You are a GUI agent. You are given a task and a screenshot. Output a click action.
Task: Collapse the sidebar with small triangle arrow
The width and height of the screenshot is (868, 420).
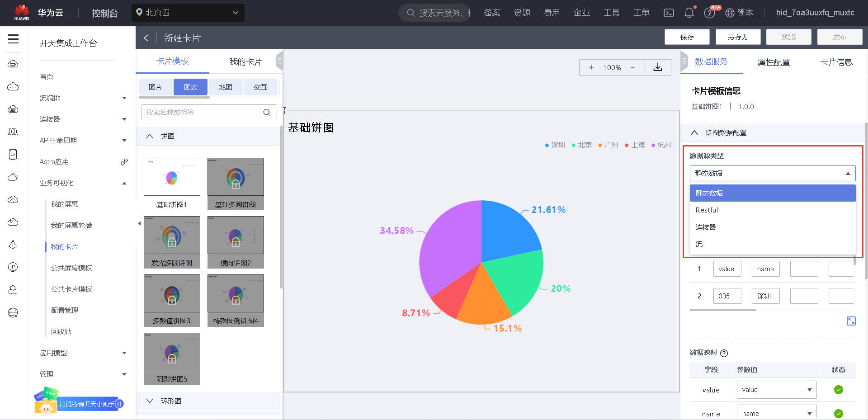139,223
